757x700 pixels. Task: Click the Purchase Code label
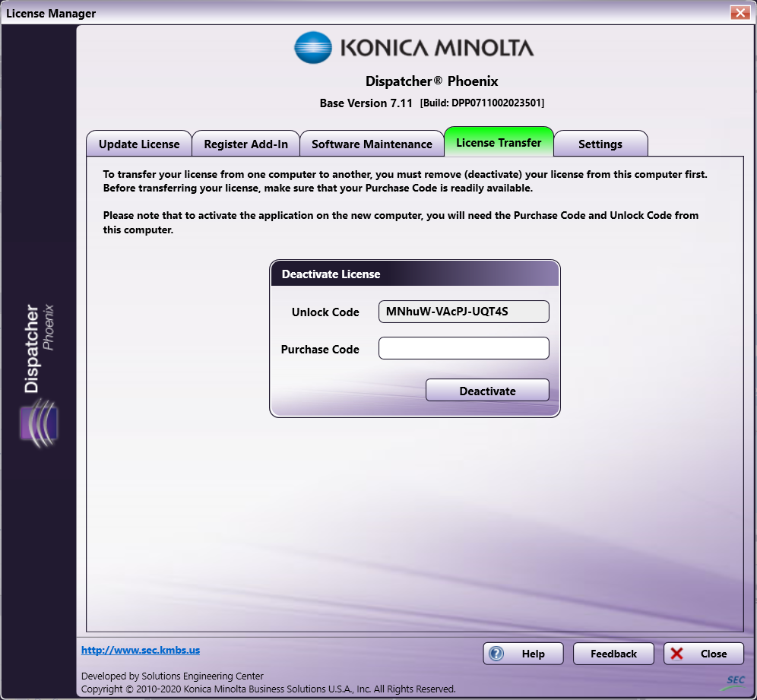tap(320, 349)
